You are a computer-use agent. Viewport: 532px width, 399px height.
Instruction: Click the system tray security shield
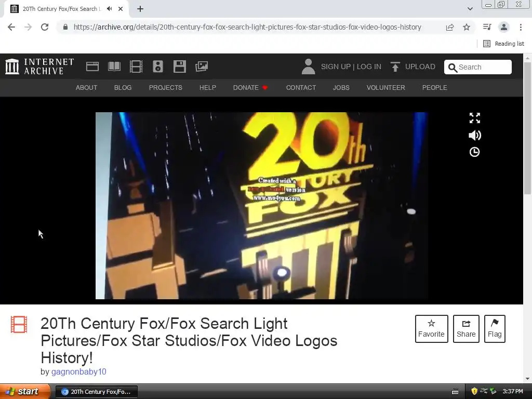(x=474, y=391)
